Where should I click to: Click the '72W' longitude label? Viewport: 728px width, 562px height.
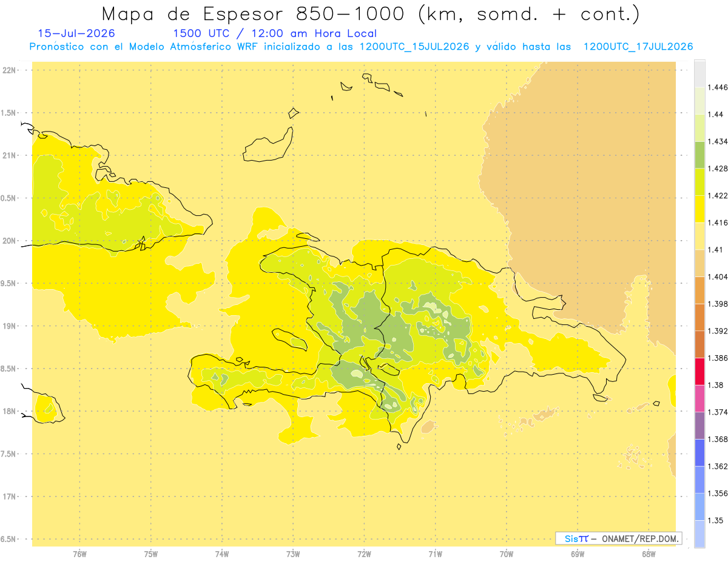[x=365, y=555]
